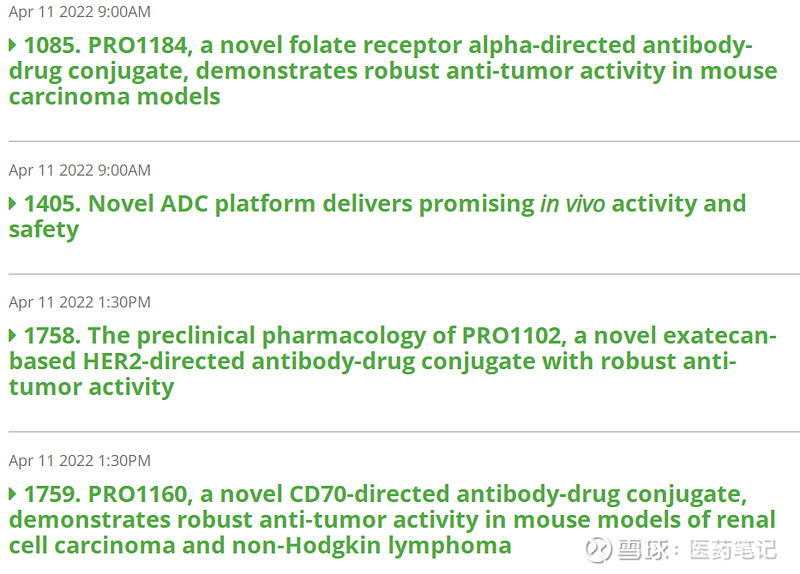Expand abstract 1085 using its triangle arrow
The height and width of the screenshot is (574, 800).
pos(13,45)
